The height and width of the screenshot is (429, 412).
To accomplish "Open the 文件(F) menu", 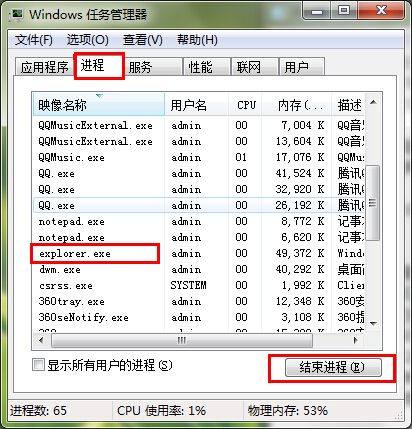I will click(34, 40).
